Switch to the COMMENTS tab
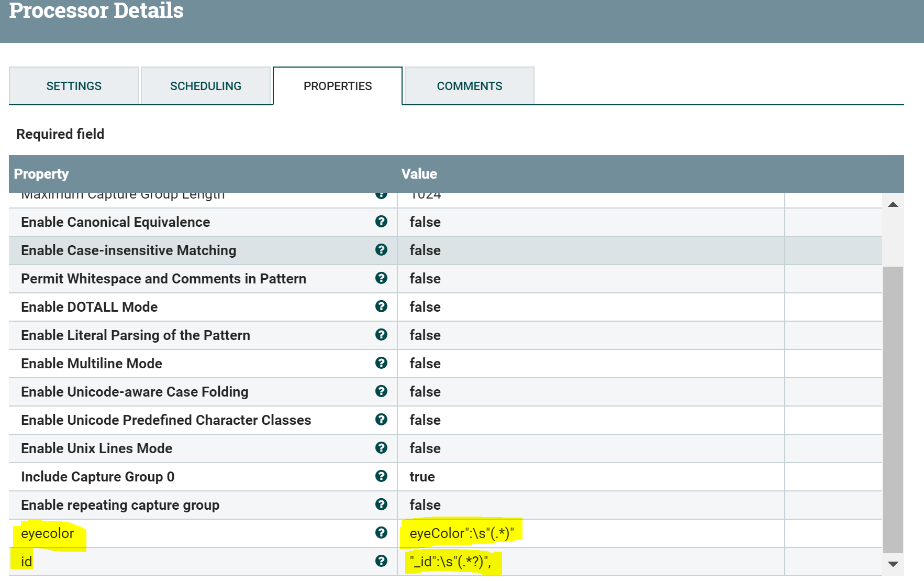The height and width of the screenshot is (581, 924). (469, 85)
